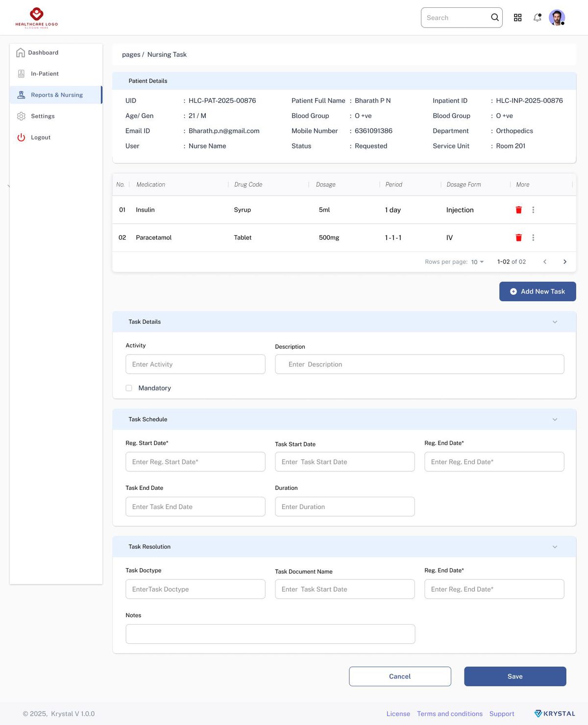This screenshot has width=588, height=725.
Task: Log out via sidebar Logout
Action: click(x=56, y=137)
